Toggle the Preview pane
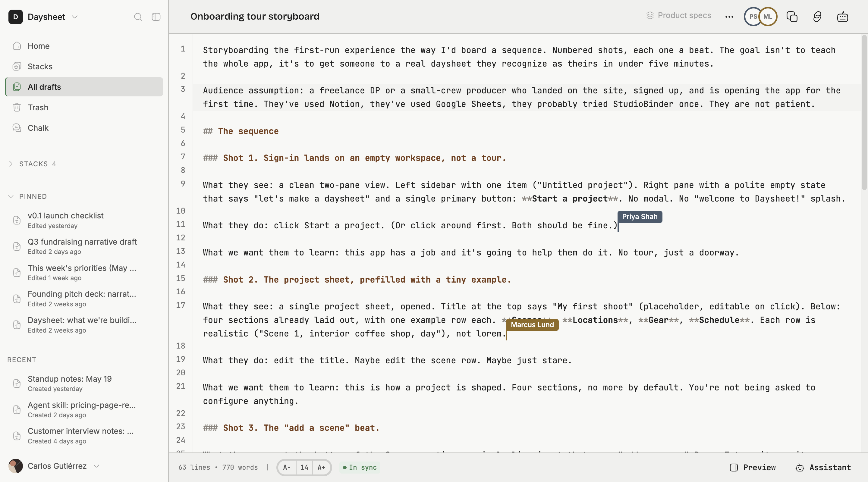Viewport: 868px width, 482px height. 753,468
